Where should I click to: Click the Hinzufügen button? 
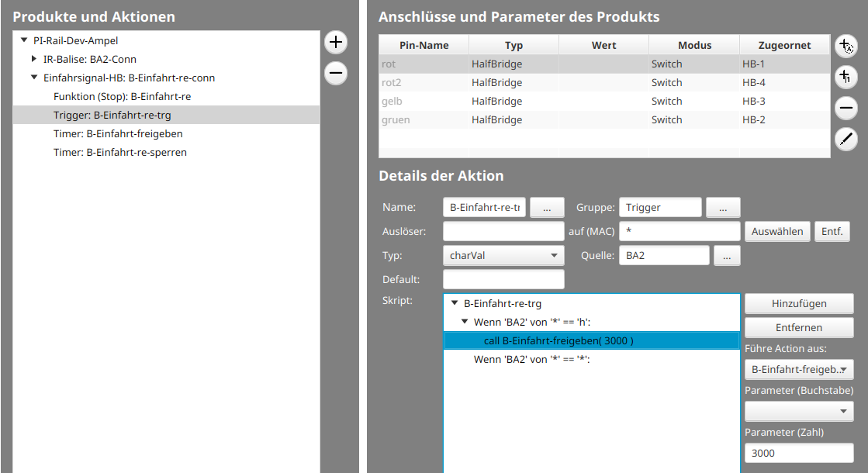click(799, 303)
